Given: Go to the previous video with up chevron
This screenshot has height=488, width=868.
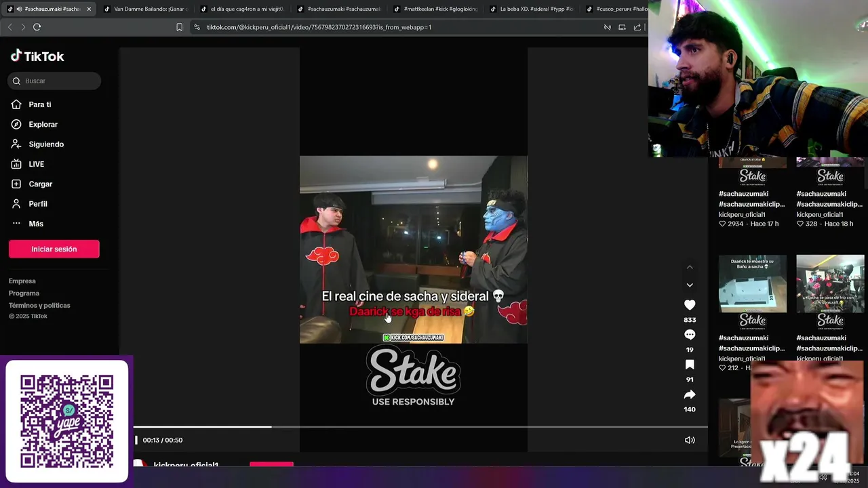Looking at the screenshot, I should click(x=690, y=267).
